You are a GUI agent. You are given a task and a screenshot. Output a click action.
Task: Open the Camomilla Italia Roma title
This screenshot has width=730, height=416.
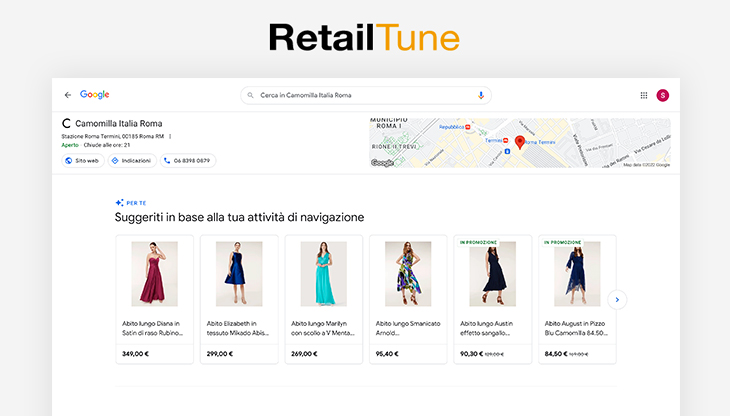pos(119,123)
